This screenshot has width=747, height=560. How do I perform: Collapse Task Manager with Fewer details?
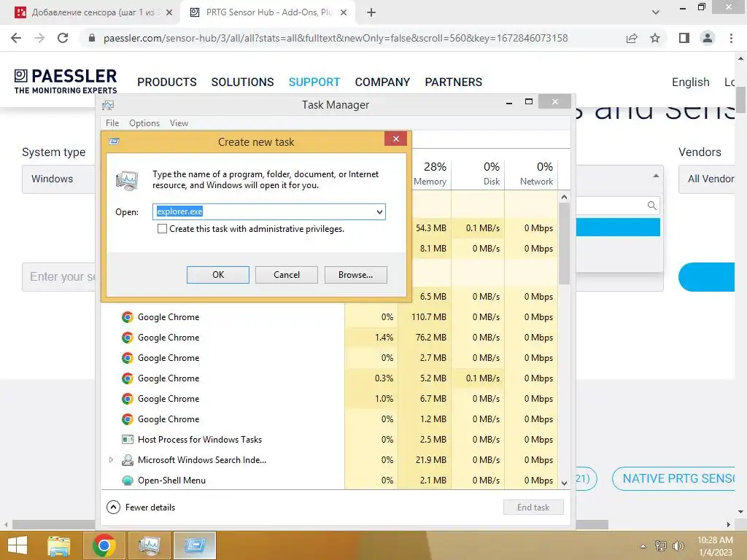[141, 507]
